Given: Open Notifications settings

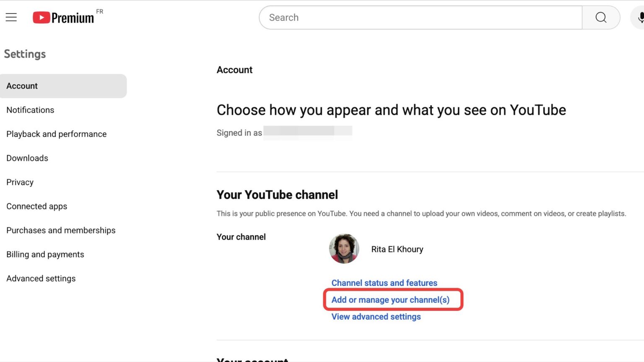Looking at the screenshot, I should coord(30,110).
